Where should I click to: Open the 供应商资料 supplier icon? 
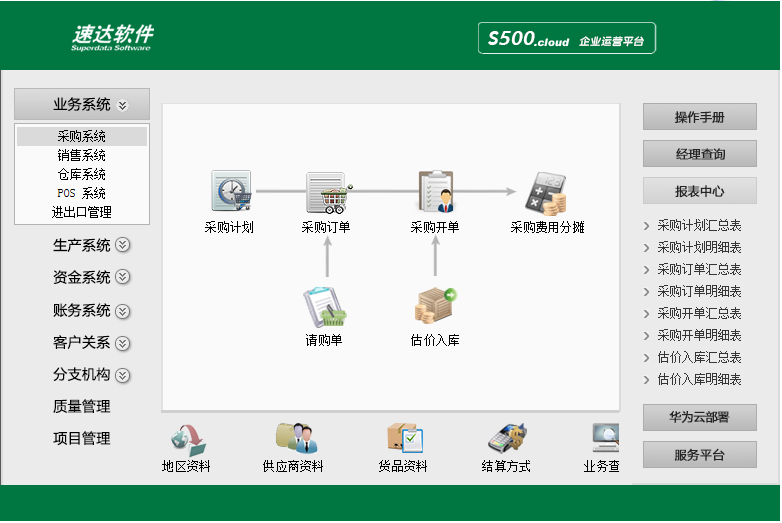pyautogui.click(x=296, y=438)
